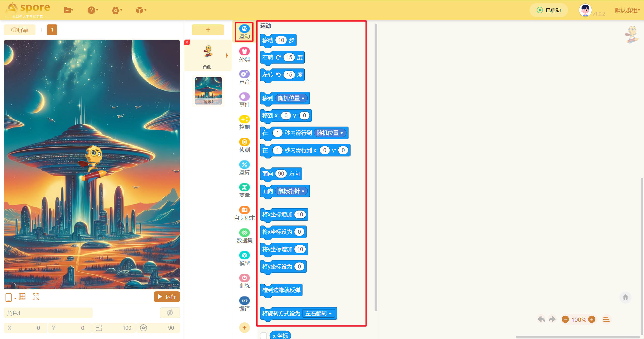The height and width of the screenshot is (339, 644).
Task: Check the x 坐标 checkbox
Action: click(x=263, y=335)
